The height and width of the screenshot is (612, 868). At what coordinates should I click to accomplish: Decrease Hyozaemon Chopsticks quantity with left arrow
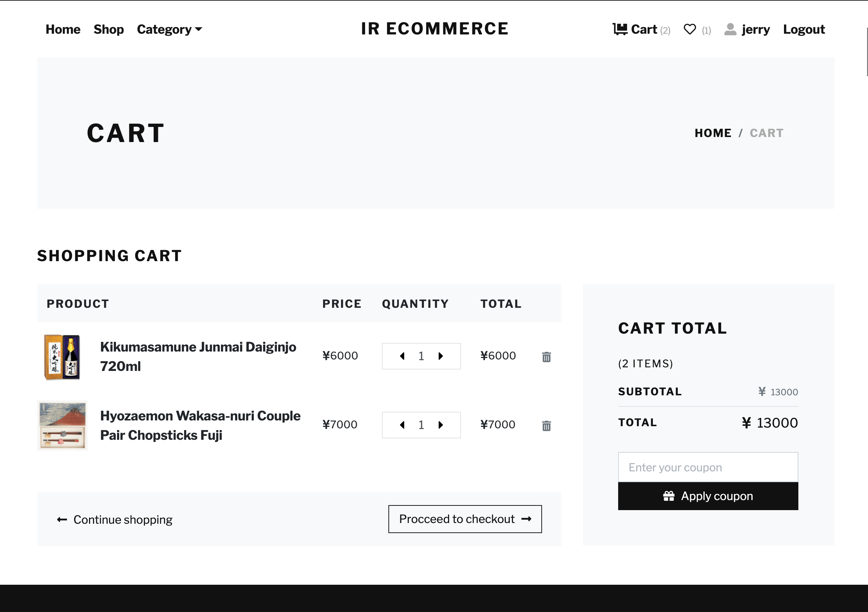coord(402,425)
